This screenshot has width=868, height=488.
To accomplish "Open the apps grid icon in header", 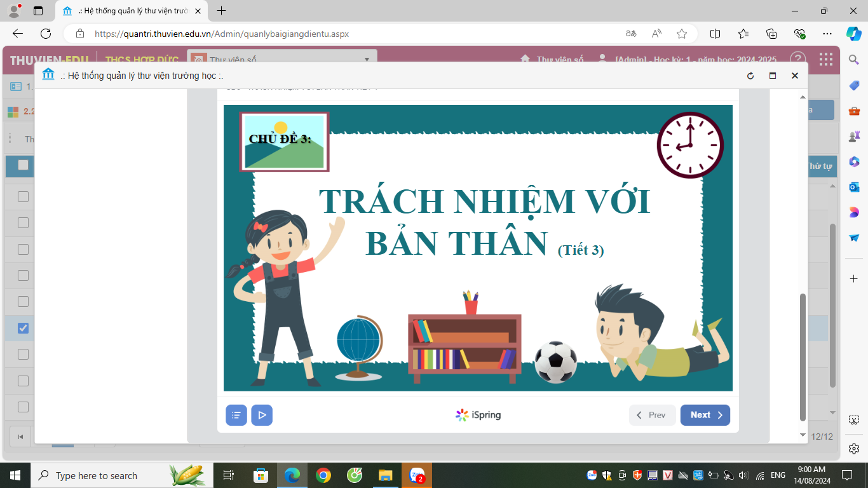I will pyautogui.click(x=826, y=60).
